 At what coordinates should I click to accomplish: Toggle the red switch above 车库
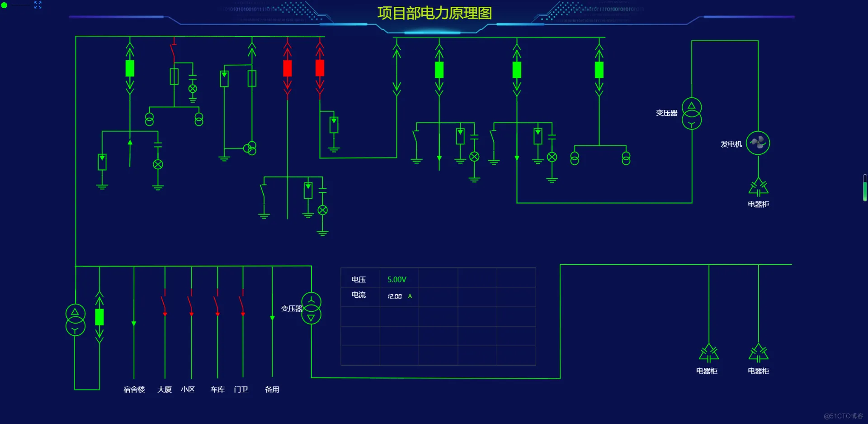click(217, 302)
